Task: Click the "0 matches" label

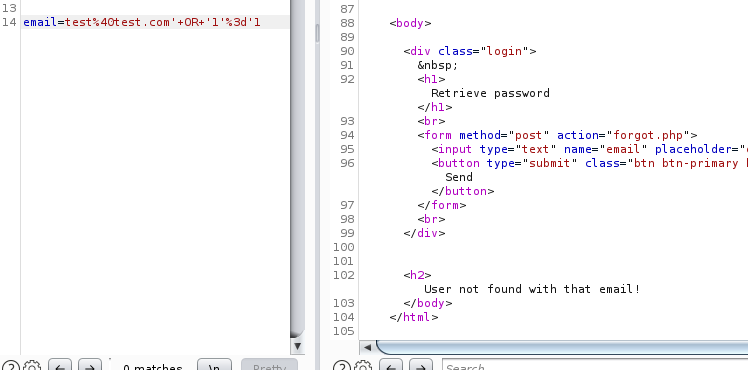Action: point(153,368)
